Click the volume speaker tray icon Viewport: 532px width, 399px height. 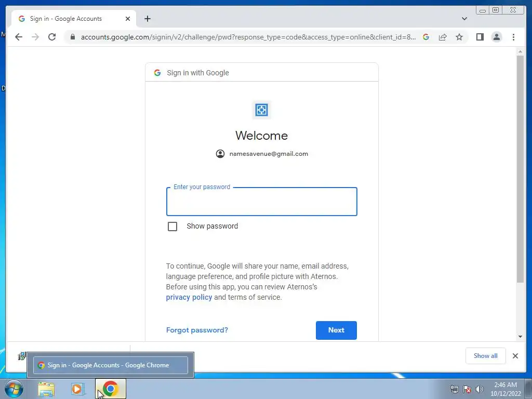tap(480, 389)
